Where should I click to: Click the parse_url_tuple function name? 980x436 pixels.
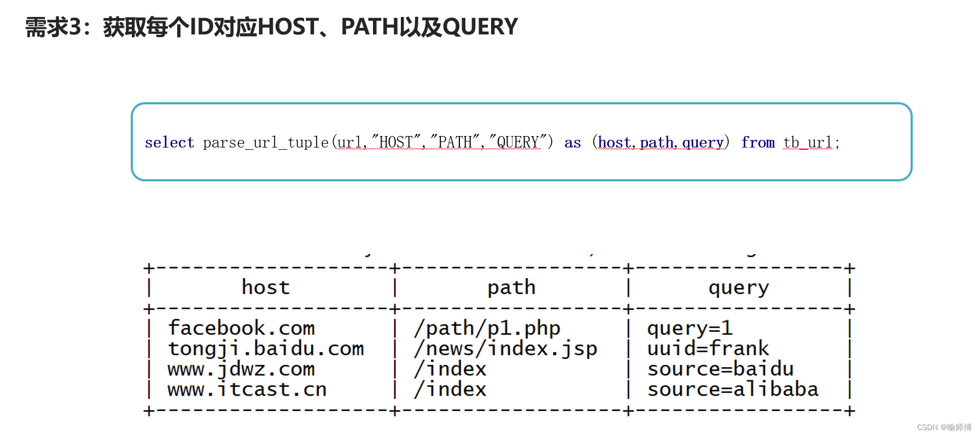(x=265, y=143)
